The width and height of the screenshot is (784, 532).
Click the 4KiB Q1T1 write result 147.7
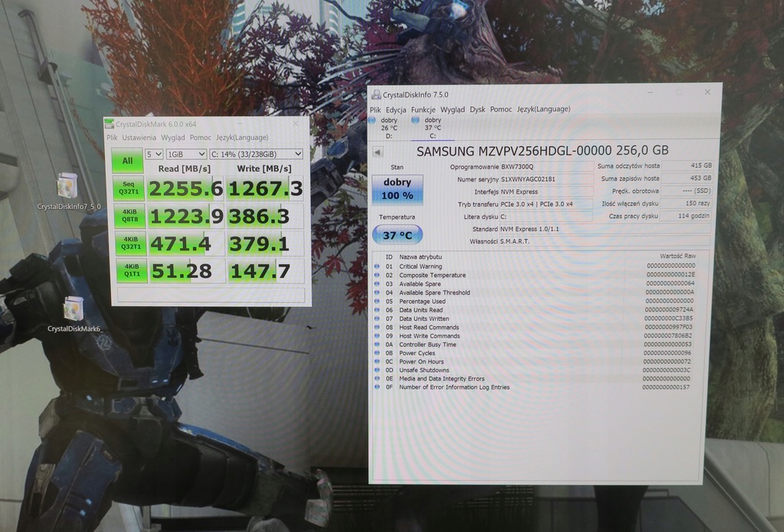[266, 271]
